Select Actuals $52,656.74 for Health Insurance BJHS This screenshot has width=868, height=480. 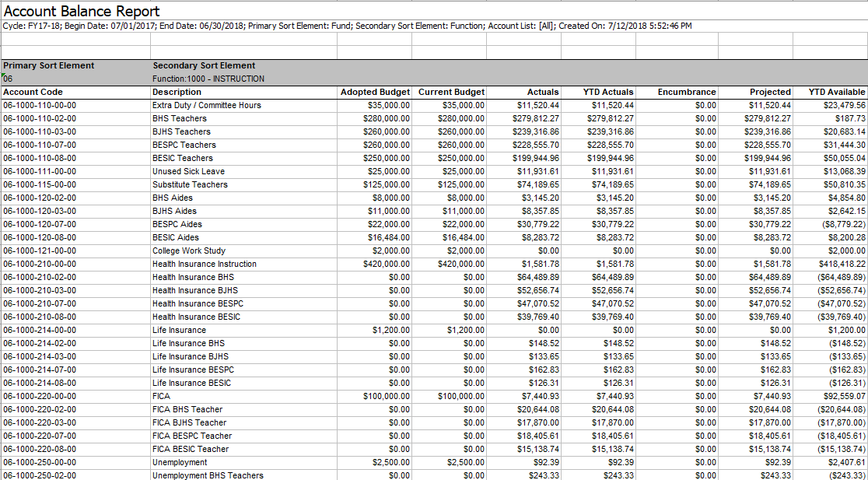(537, 291)
